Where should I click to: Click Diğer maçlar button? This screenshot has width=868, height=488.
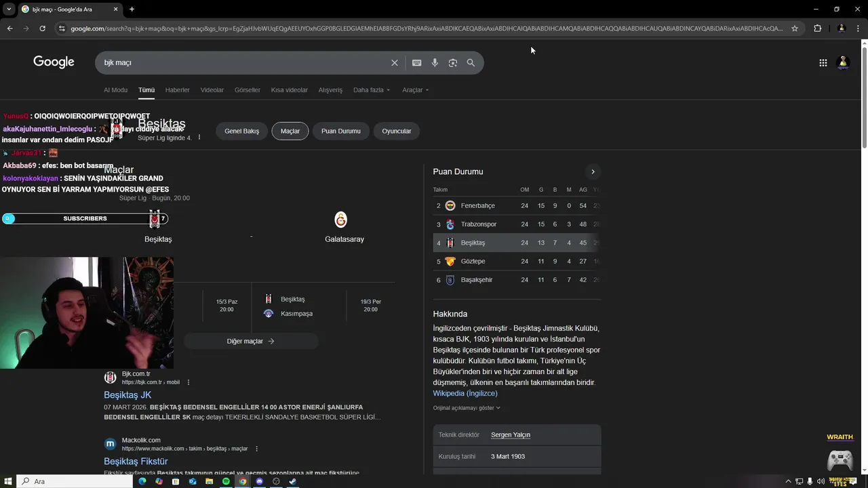click(x=250, y=341)
